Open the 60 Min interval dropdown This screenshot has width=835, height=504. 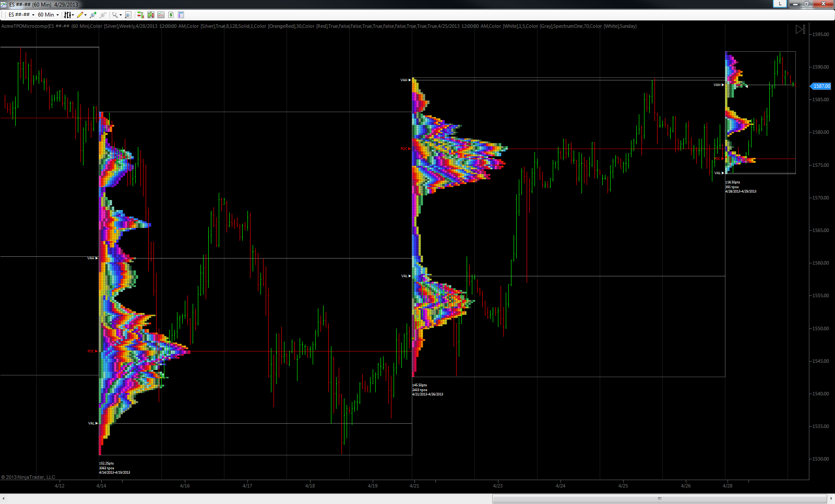click(x=48, y=15)
